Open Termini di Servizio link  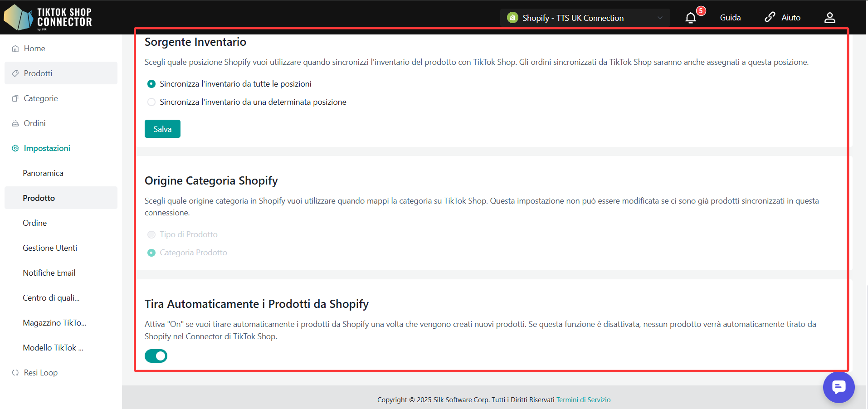[583, 399]
